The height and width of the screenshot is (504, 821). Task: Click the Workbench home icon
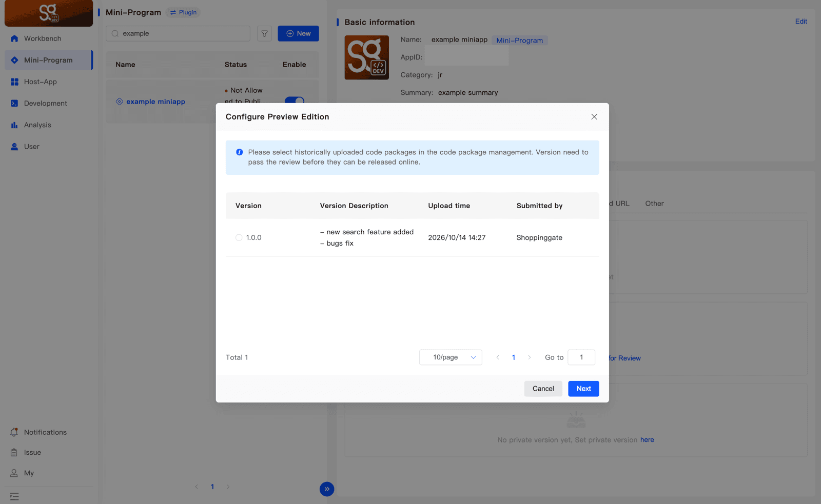[14, 38]
